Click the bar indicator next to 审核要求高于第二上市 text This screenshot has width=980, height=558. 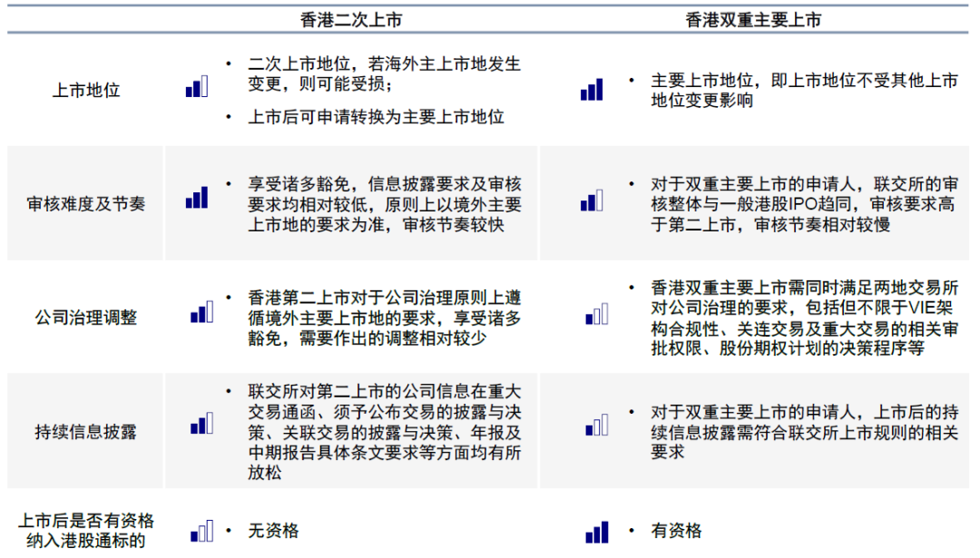(591, 201)
